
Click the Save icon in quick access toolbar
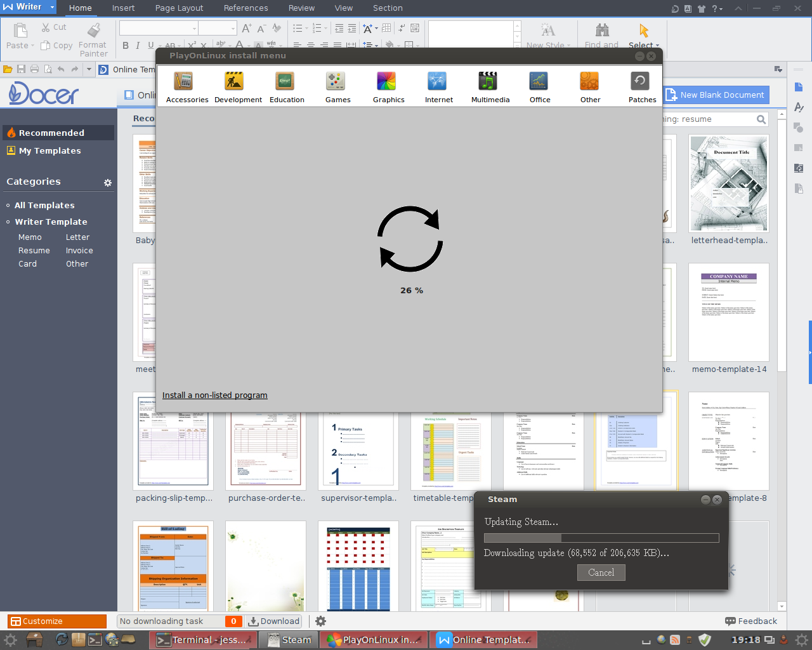pyautogui.click(x=21, y=69)
